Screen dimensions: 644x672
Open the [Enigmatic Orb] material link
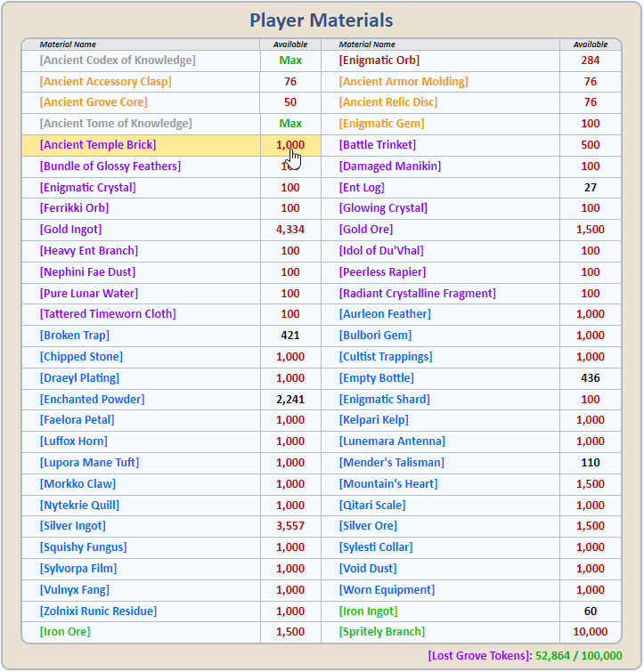click(379, 61)
